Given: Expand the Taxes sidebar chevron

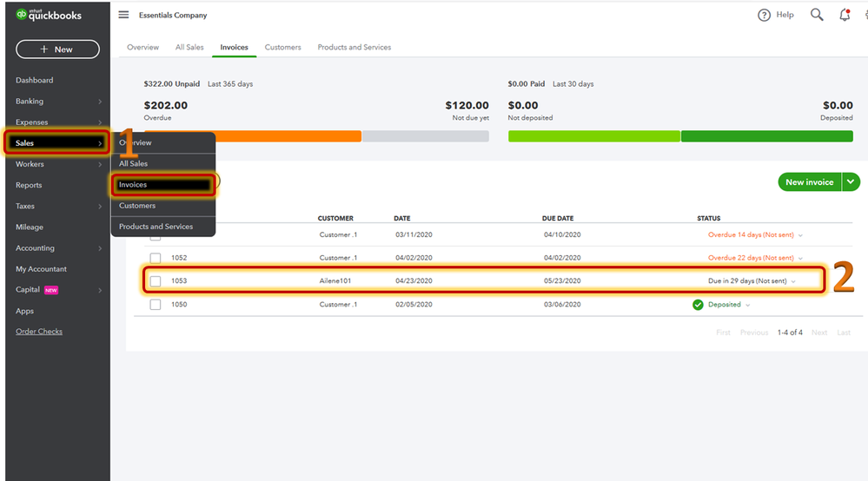Looking at the screenshot, I should point(100,207).
